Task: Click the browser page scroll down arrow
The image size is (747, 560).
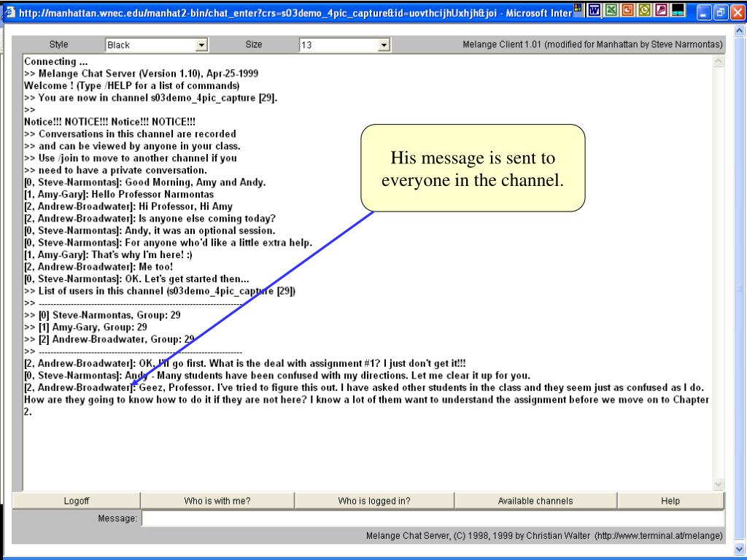Action: pos(740,548)
